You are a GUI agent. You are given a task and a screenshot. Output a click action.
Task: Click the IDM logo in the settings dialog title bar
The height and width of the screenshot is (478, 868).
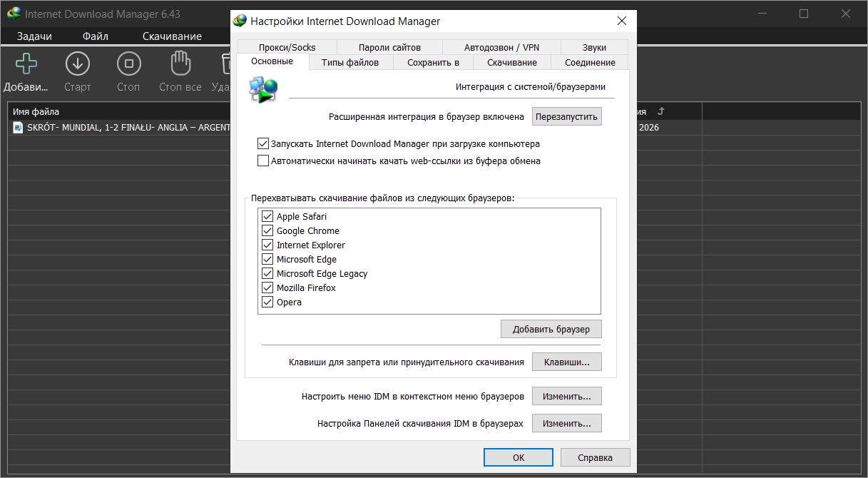(x=240, y=21)
